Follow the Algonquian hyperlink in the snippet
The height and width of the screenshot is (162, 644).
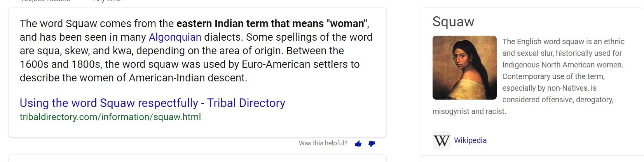click(175, 37)
